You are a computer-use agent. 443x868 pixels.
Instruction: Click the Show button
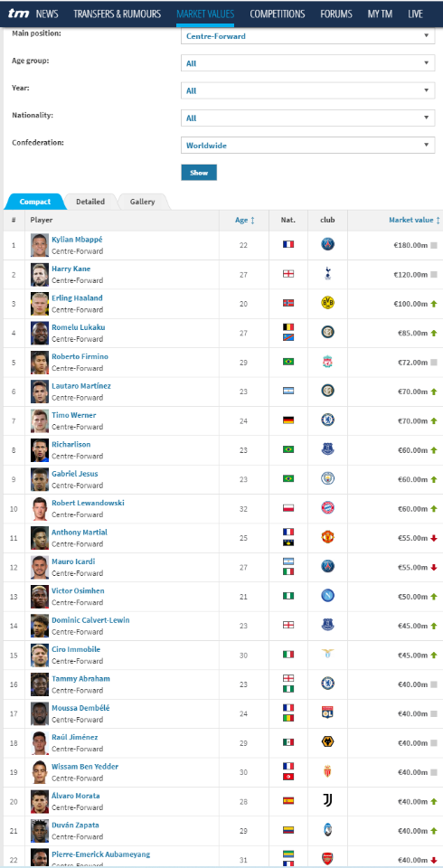(199, 173)
